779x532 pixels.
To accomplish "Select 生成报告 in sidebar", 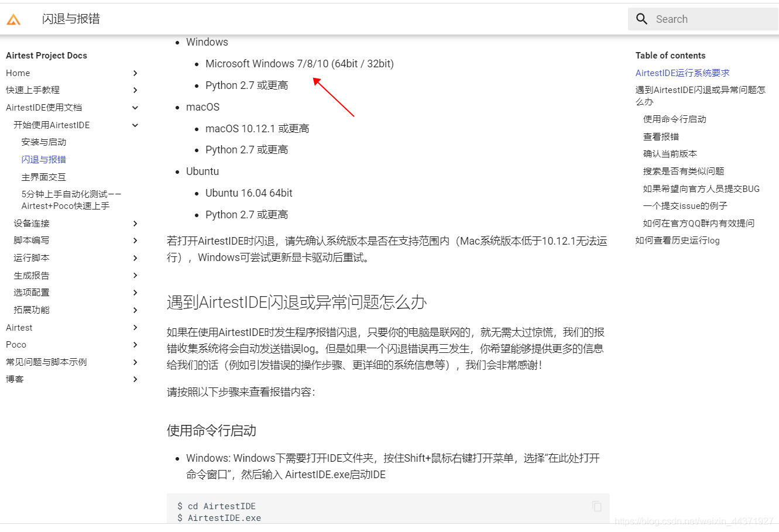I will click(32, 276).
